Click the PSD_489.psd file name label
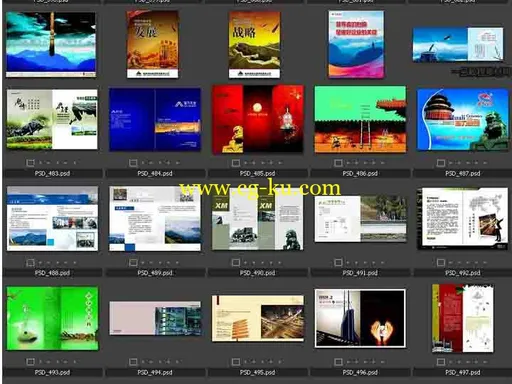This screenshot has height=384, width=512. click(x=155, y=273)
